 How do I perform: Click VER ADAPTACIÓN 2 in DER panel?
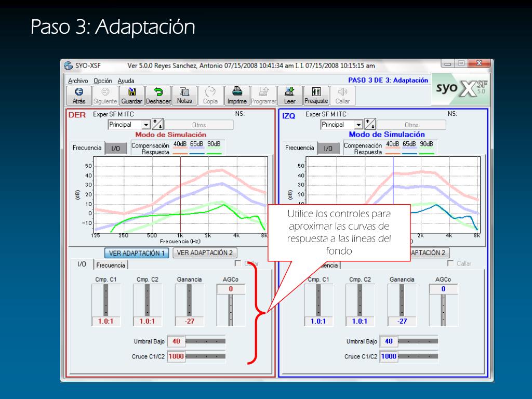tap(205, 253)
